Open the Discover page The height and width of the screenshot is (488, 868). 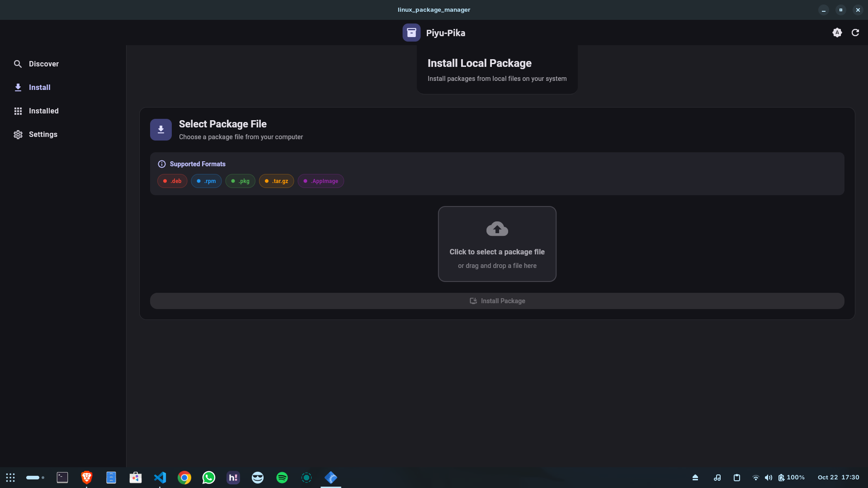pos(43,64)
